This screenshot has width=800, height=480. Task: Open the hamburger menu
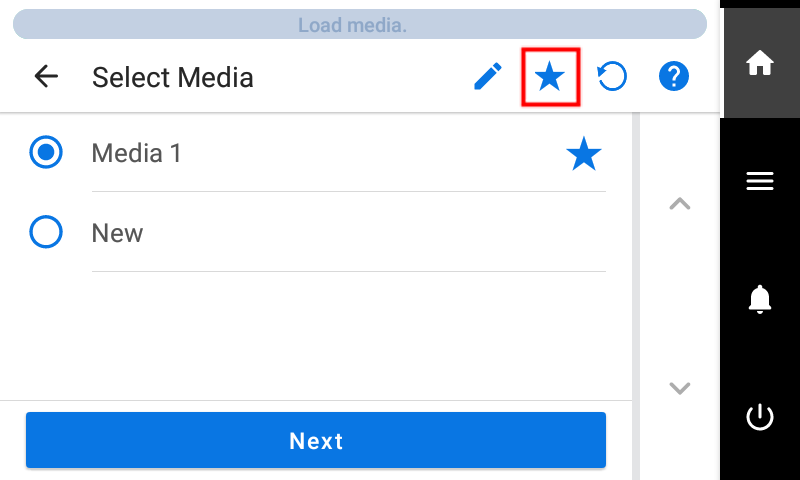tap(760, 181)
